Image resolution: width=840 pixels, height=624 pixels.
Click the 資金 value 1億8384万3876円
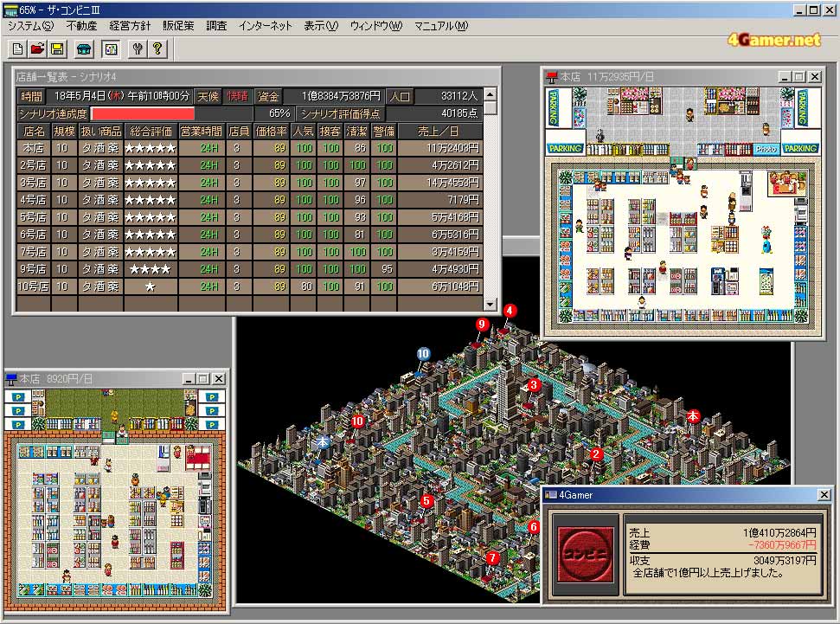click(341, 96)
